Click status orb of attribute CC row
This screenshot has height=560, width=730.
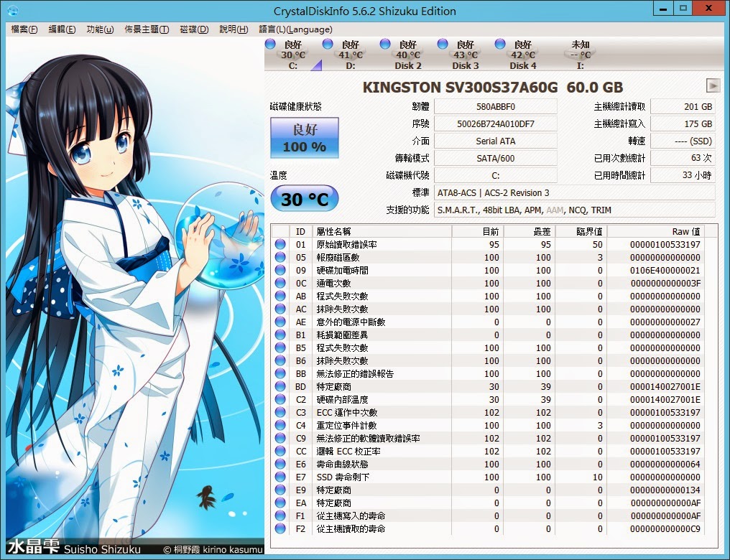point(280,451)
